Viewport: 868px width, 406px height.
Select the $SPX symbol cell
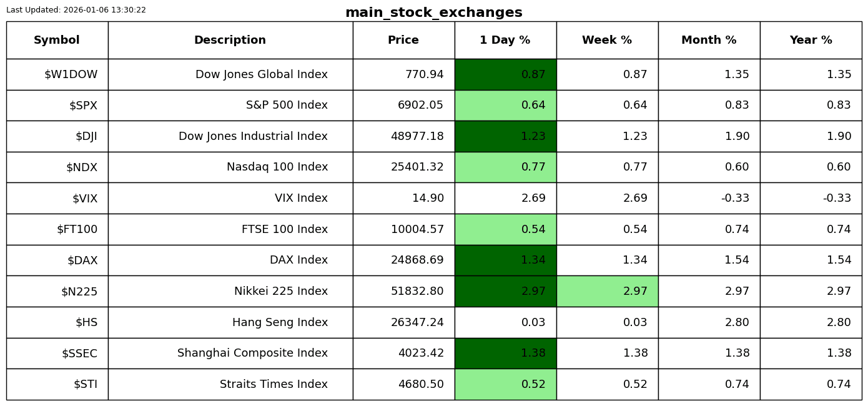click(x=83, y=106)
